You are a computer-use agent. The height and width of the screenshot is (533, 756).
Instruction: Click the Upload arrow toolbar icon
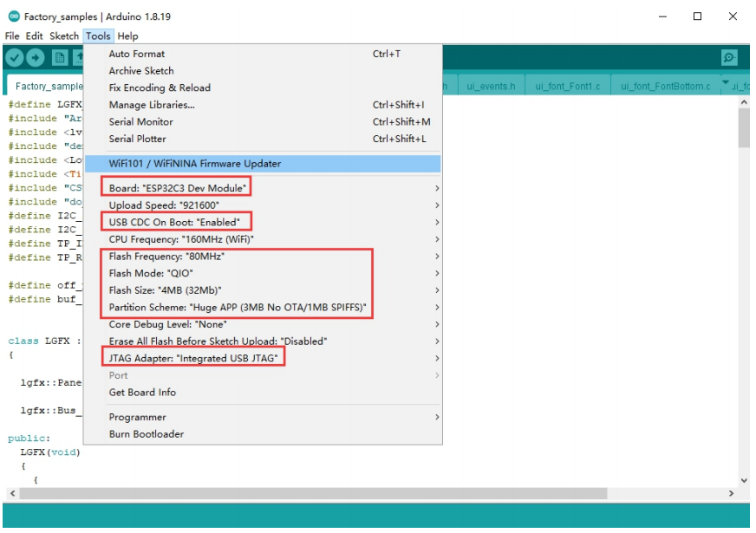[36, 58]
